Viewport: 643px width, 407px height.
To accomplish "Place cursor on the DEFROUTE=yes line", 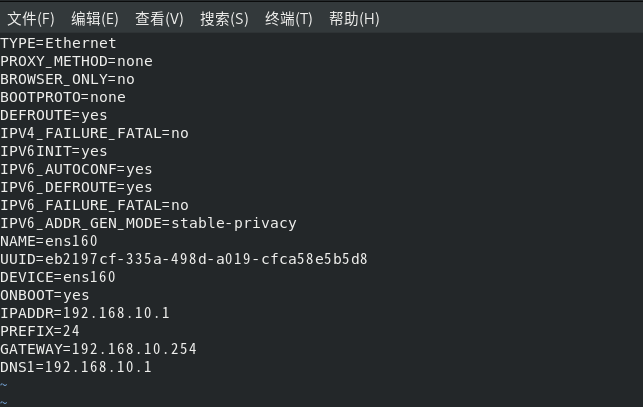I will pos(54,115).
